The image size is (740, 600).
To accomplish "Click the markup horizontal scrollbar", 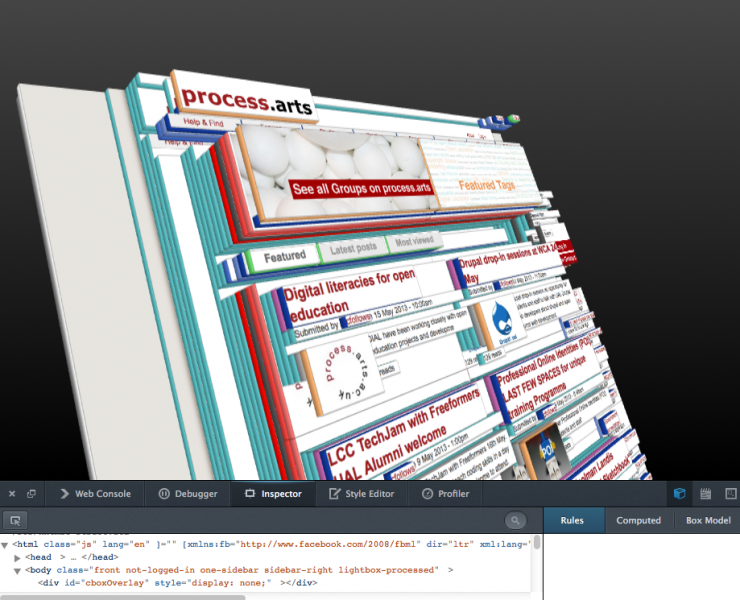I will pyautogui.click(x=123, y=597).
